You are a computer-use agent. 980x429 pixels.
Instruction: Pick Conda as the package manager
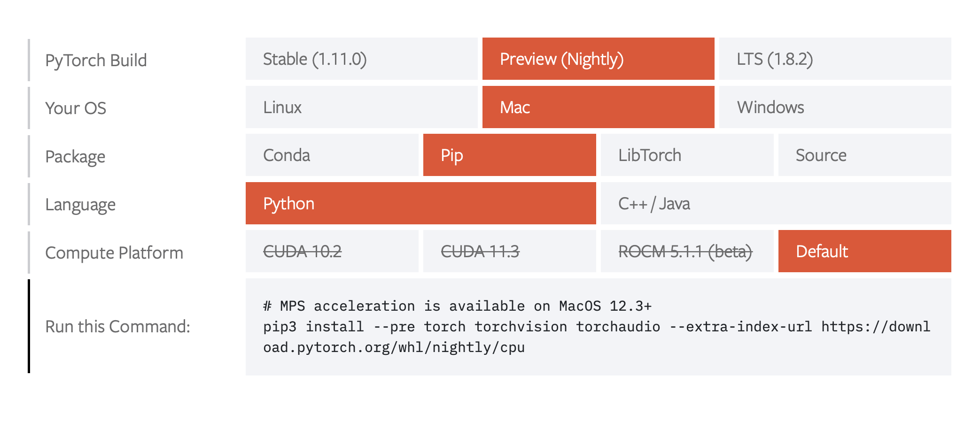pyautogui.click(x=331, y=155)
